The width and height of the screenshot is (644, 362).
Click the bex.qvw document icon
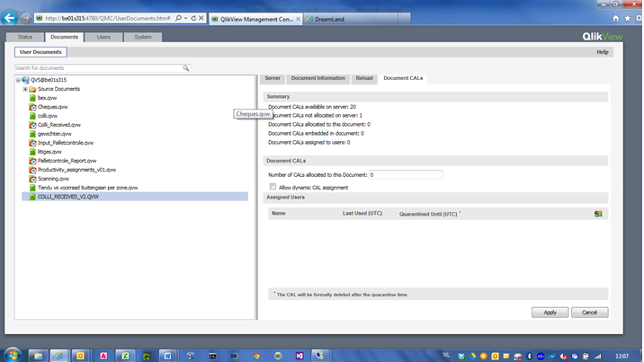[x=32, y=98]
